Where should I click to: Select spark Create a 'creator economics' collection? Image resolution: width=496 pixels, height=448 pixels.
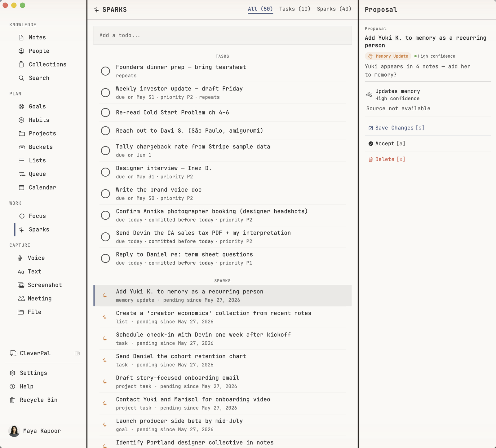click(x=223, y=317)
